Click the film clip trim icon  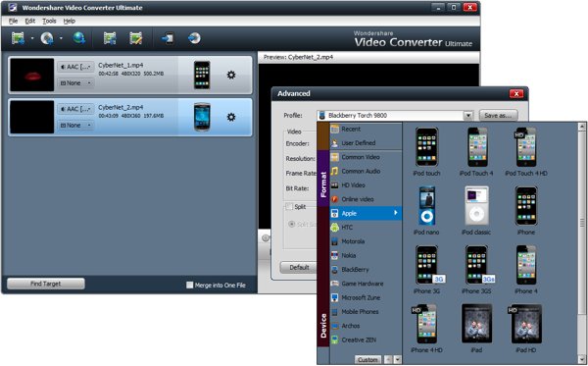click(x=110, y=38)
